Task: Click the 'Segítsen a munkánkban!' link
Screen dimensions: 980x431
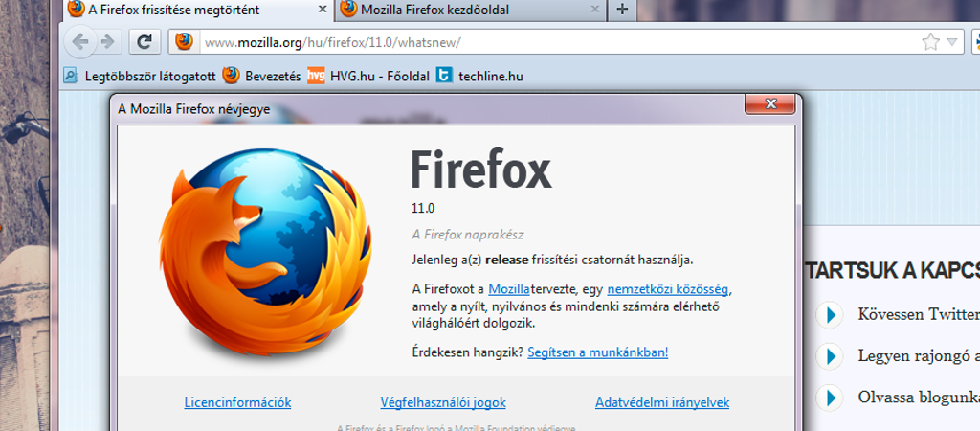Action: pyautogui.click(x=598, y=352)
